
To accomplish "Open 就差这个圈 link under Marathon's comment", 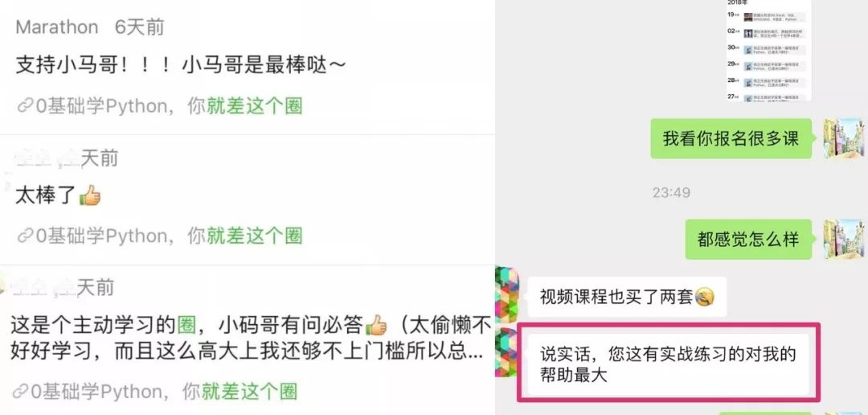I will pos(255,106).
